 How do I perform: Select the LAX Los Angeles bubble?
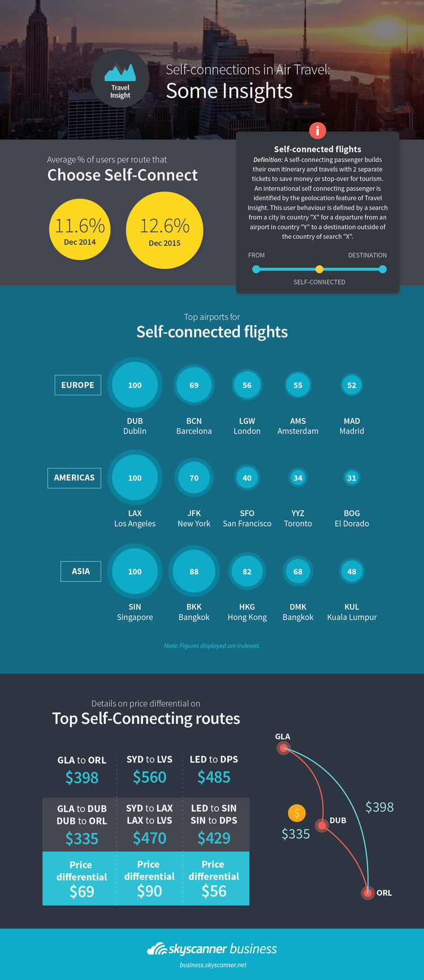coord(135,478)
